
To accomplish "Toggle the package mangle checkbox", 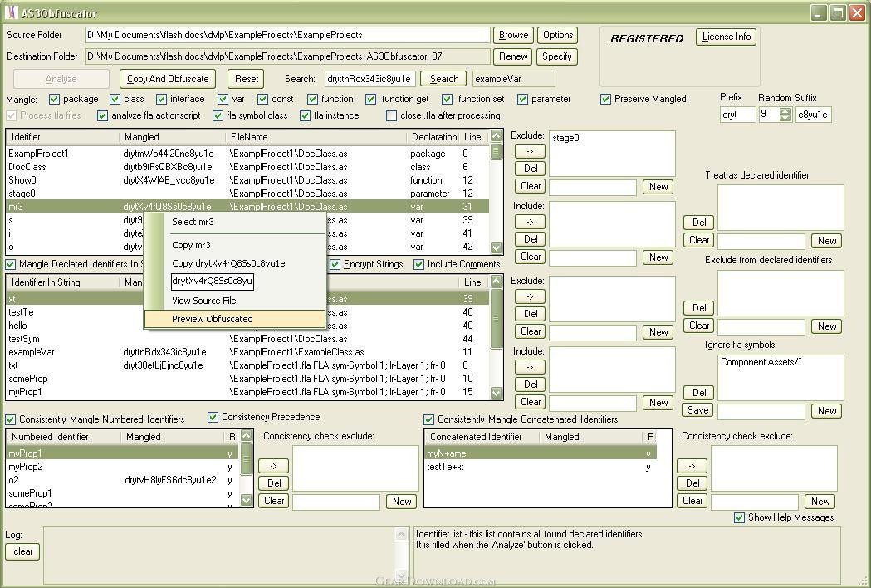I will (54, 99).
